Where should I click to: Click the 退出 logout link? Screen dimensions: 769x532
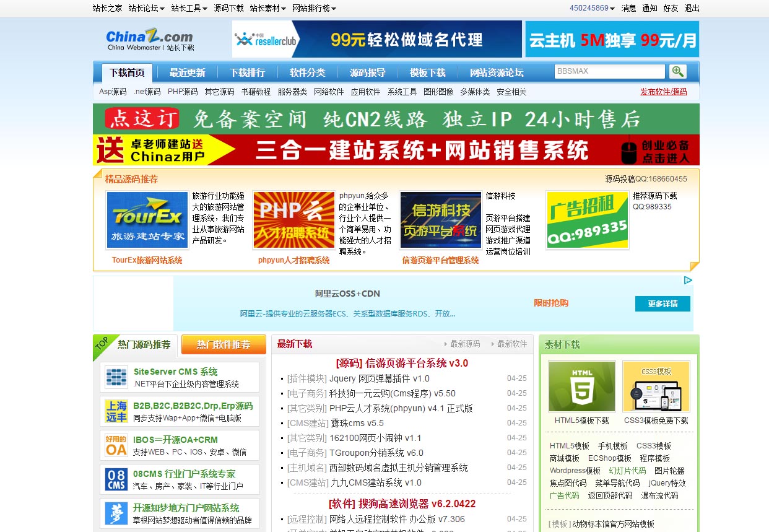click(x=692, y=8)
